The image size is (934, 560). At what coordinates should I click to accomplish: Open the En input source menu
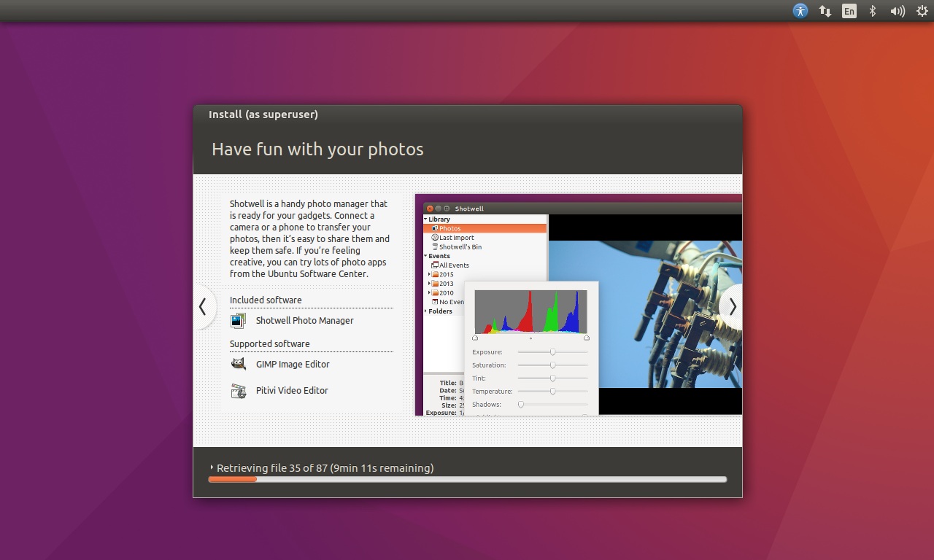849,11
